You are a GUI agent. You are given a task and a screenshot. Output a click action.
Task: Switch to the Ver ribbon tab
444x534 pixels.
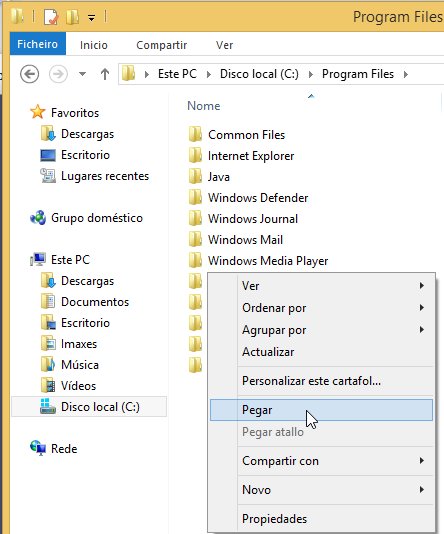point(224,45)
